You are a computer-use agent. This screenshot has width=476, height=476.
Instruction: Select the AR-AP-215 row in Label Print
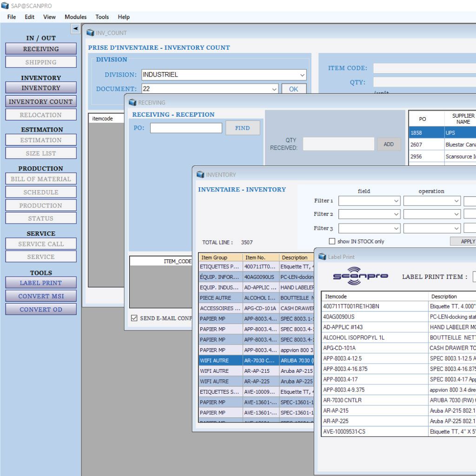click(375, 411)
